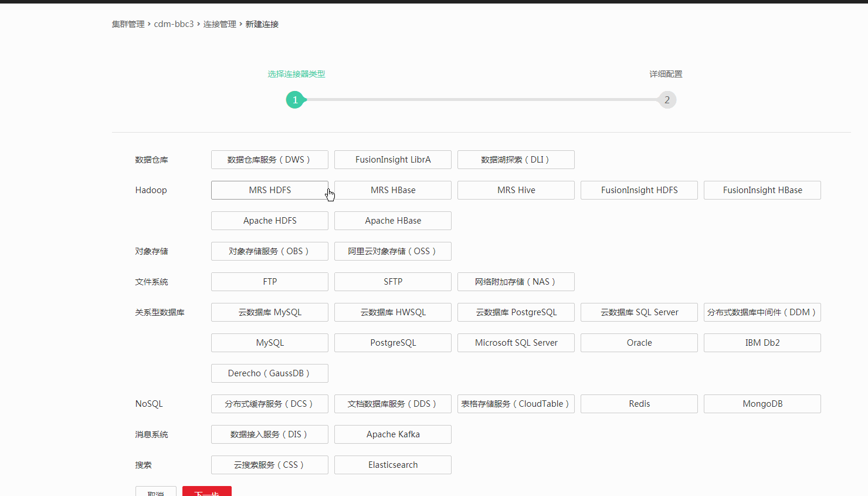Click the 消息系统 category label

coord(151,434)
